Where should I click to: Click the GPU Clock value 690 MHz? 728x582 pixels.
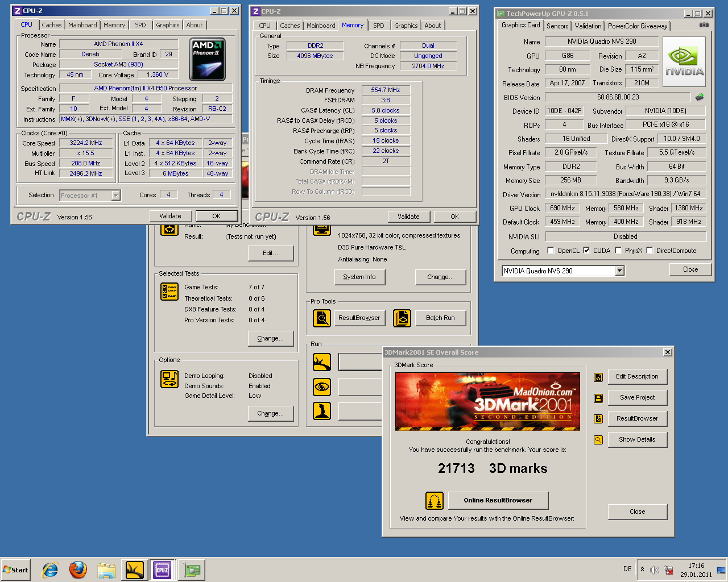pyautogui.click(x=562, y=209)
